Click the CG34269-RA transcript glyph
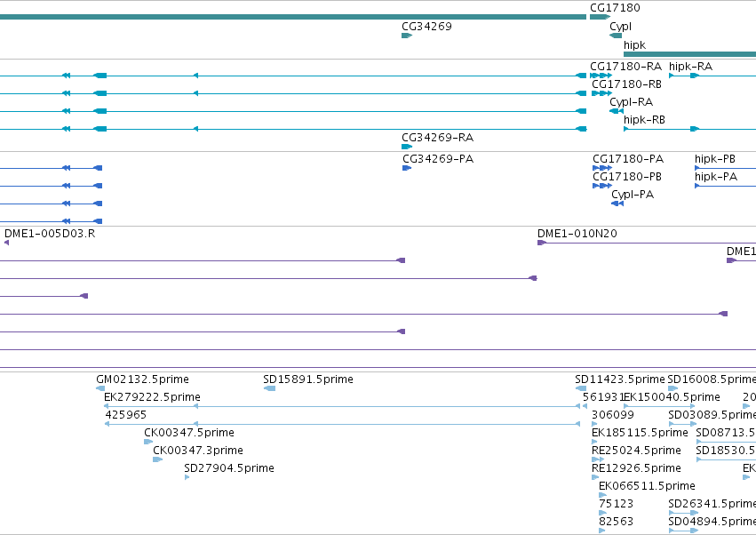The width and height of the screenshot is (756, 535). point(407,147)
